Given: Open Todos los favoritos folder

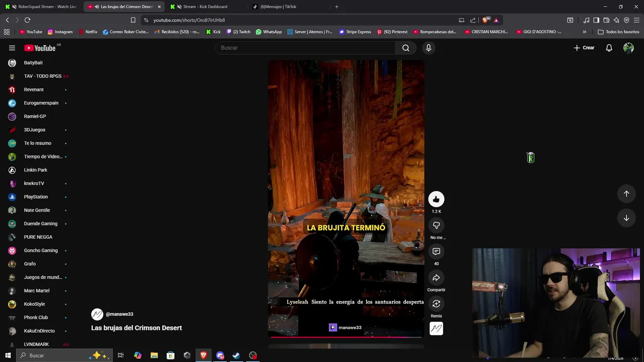Looking at the screenshot, I should tap(618, 32).
